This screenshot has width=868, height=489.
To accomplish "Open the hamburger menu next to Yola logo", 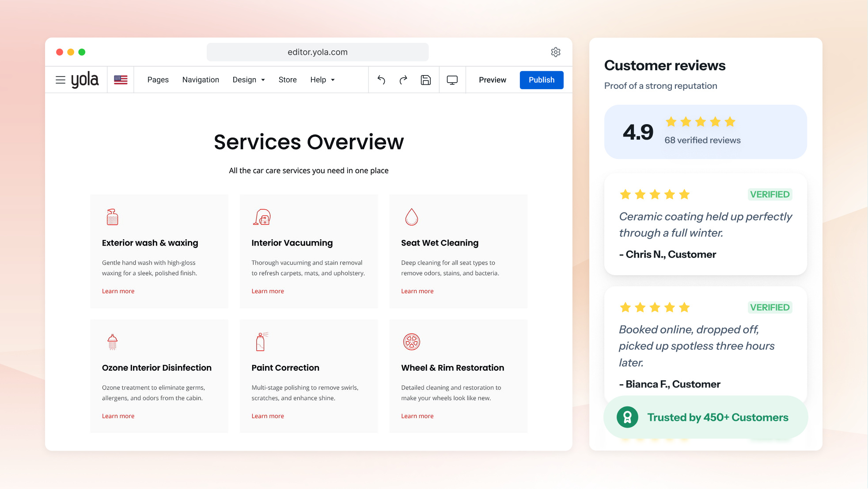I will coord(61,80).
